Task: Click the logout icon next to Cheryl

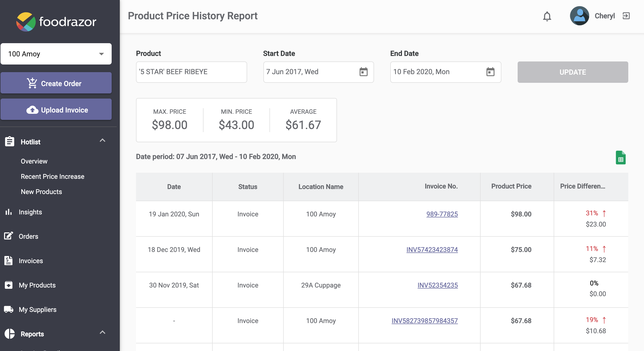Action: tap(626, 16)
